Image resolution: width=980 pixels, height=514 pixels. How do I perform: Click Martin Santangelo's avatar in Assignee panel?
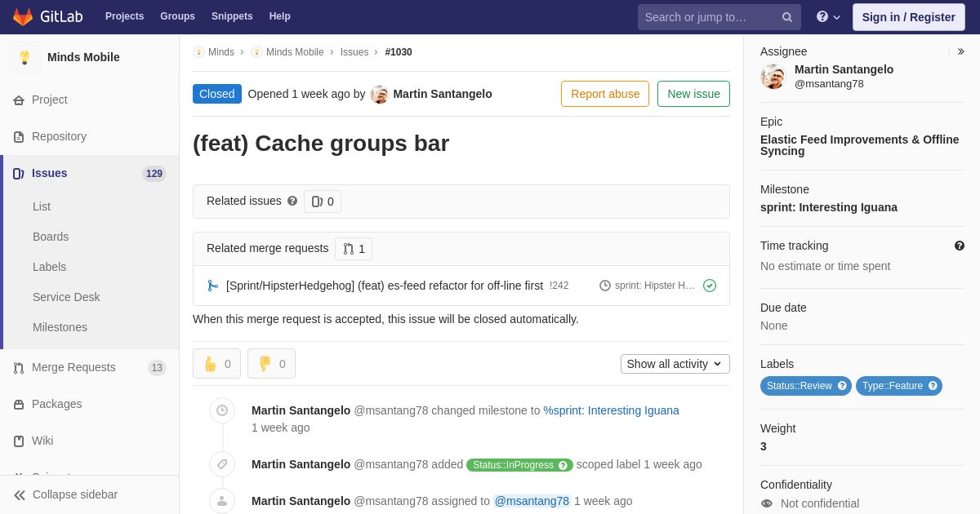pos(773,77)
